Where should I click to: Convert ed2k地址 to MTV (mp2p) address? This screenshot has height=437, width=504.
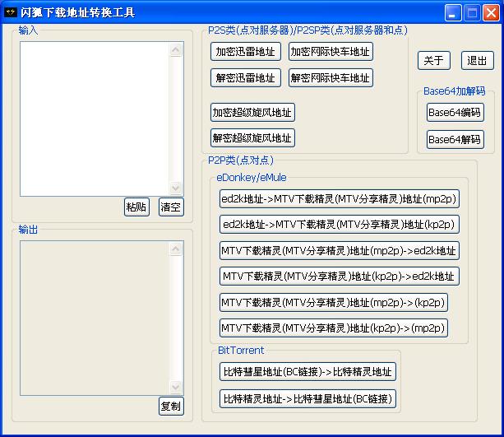(x=339, y=199)
